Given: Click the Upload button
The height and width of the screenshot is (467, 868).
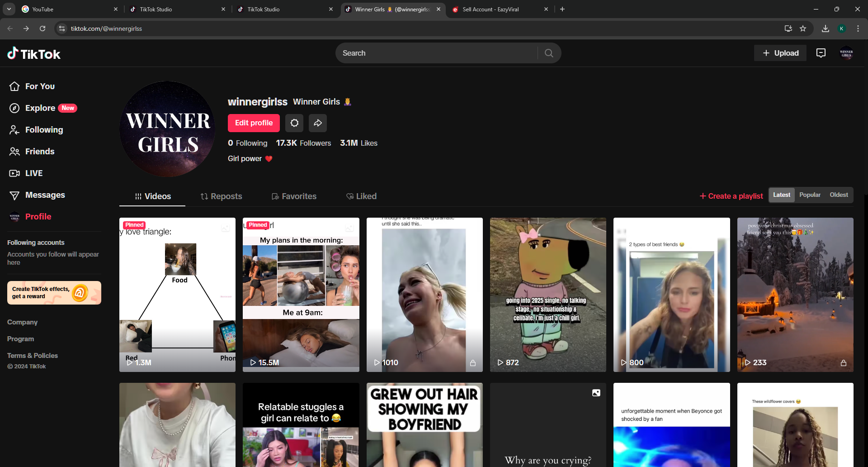Looking at the screenshot, I should point(780,53).
